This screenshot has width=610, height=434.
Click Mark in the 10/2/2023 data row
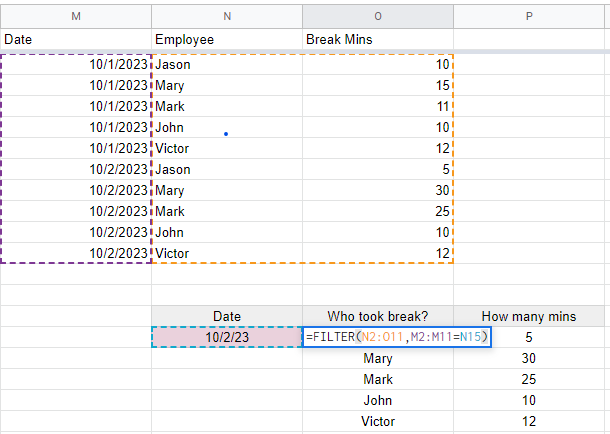(x=227, y=211)
